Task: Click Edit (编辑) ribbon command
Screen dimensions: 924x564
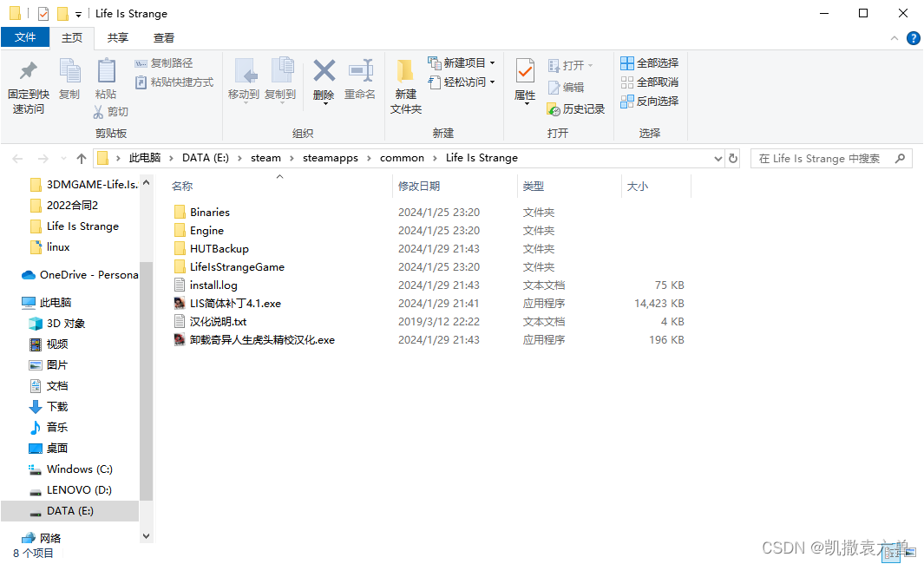Action: 566,88
